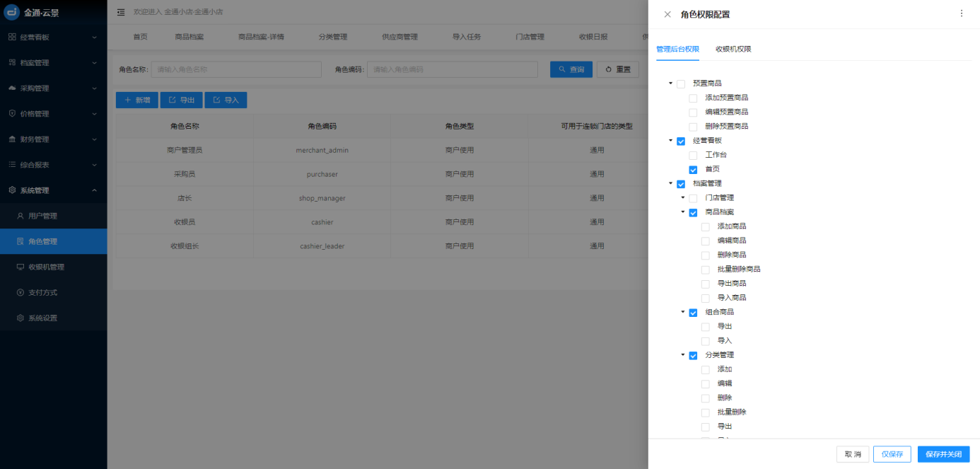Image resolution: width=980 pixels, height=469 pixels.
Task: Collapse the 预置商品 tree node
Action: pyautogui.click(x=670, y=83)
